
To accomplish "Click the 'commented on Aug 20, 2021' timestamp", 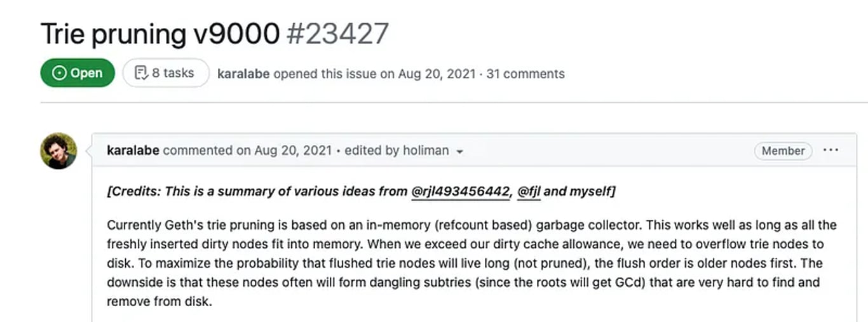I will pyautogui.click(x=248, y=151).
